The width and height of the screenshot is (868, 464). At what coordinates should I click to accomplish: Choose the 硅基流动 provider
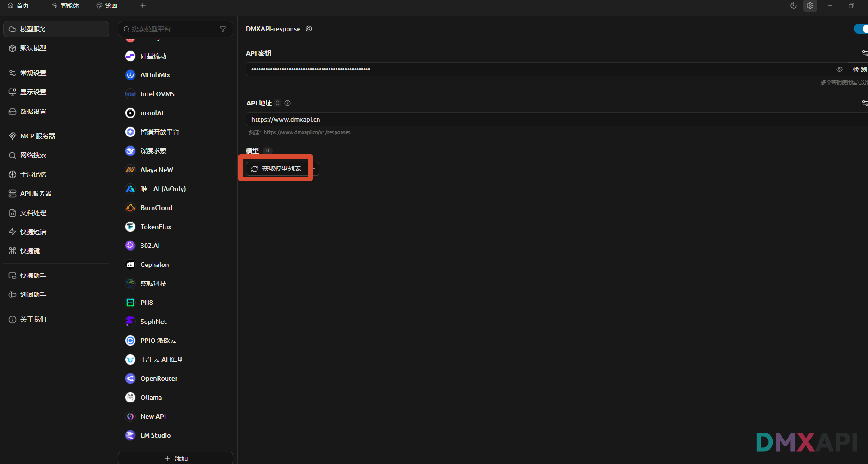tap(153, 56)
